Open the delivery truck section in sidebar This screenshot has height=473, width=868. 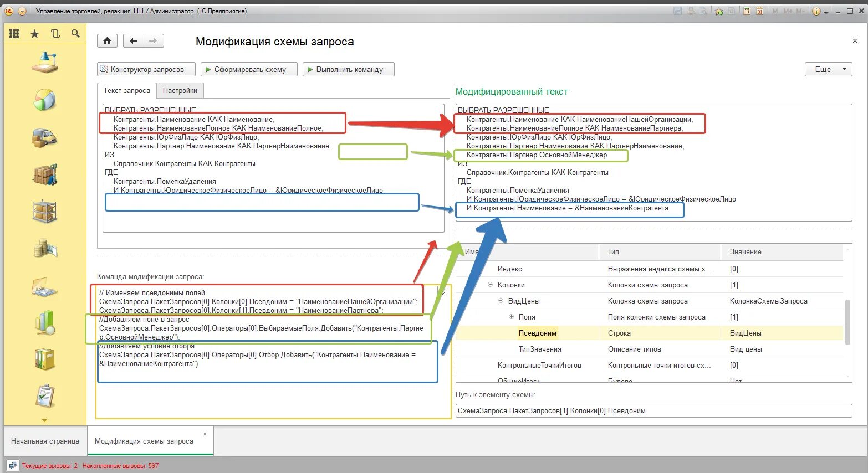click(45, 137)
